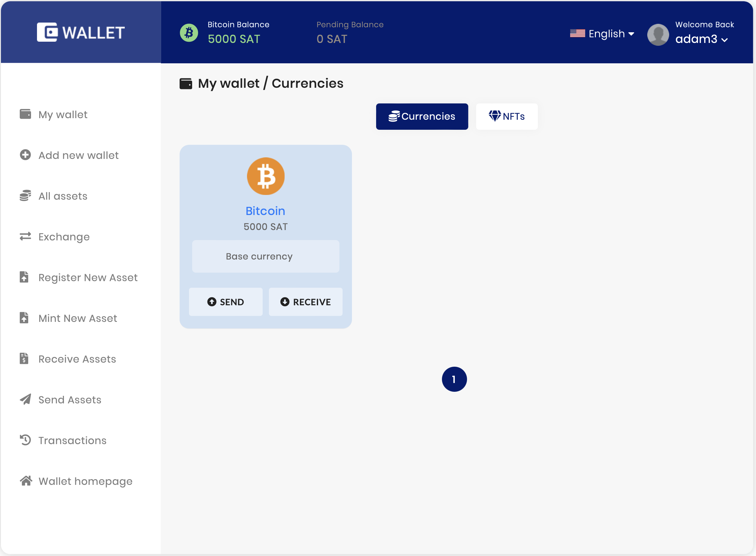Open the Bitcoin currency link
Image resolution: width=756 pixels, height=556 pixels.
coord(265,211)
